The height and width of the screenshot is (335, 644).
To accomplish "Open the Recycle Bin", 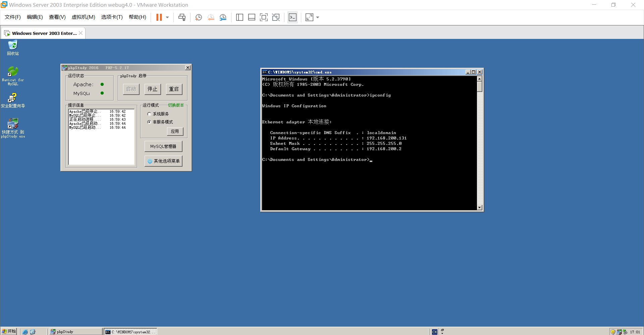I will click(x=13, y=45).
